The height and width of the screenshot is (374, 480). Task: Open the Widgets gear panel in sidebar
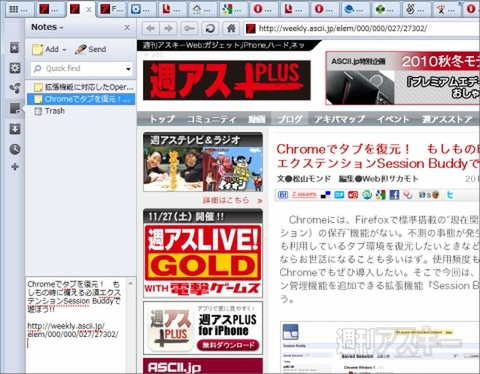click(x=14, y=68)
